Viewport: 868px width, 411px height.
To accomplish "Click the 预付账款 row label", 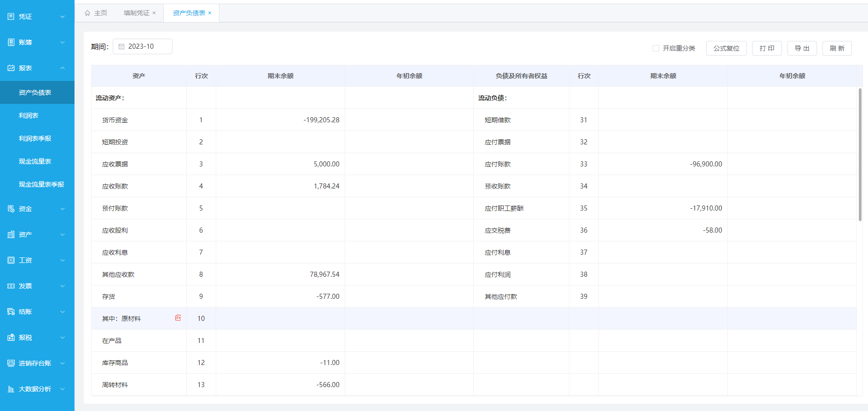I will click(115, 208).
